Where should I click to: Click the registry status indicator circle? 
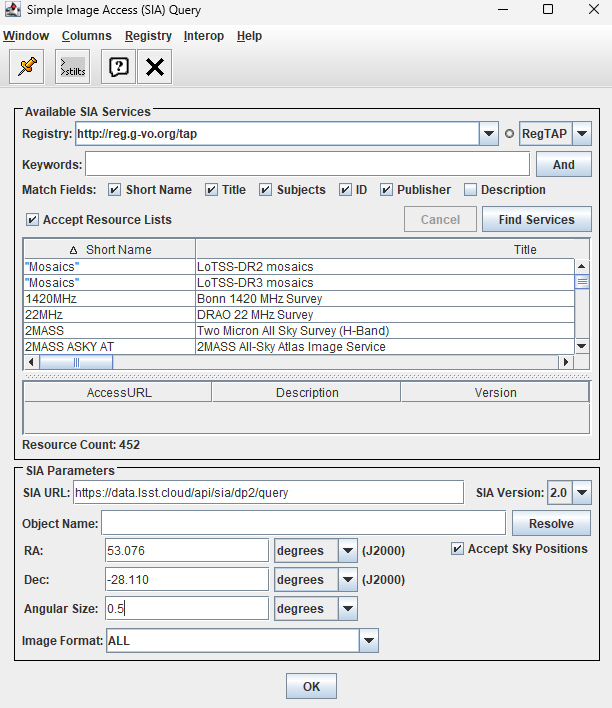tap(509, 134)
